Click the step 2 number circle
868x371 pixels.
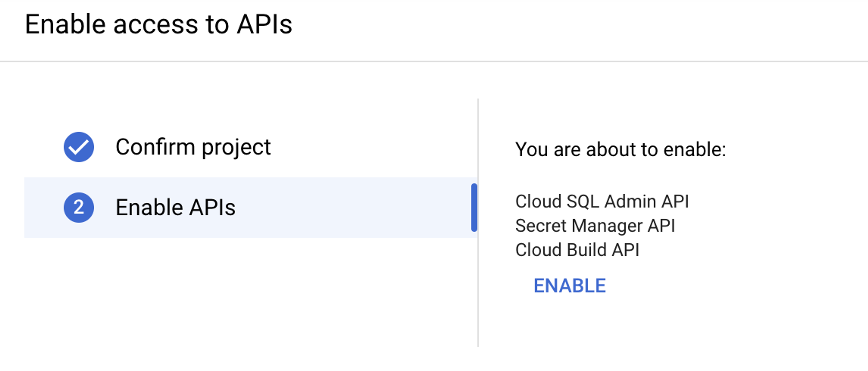[79, 207]
